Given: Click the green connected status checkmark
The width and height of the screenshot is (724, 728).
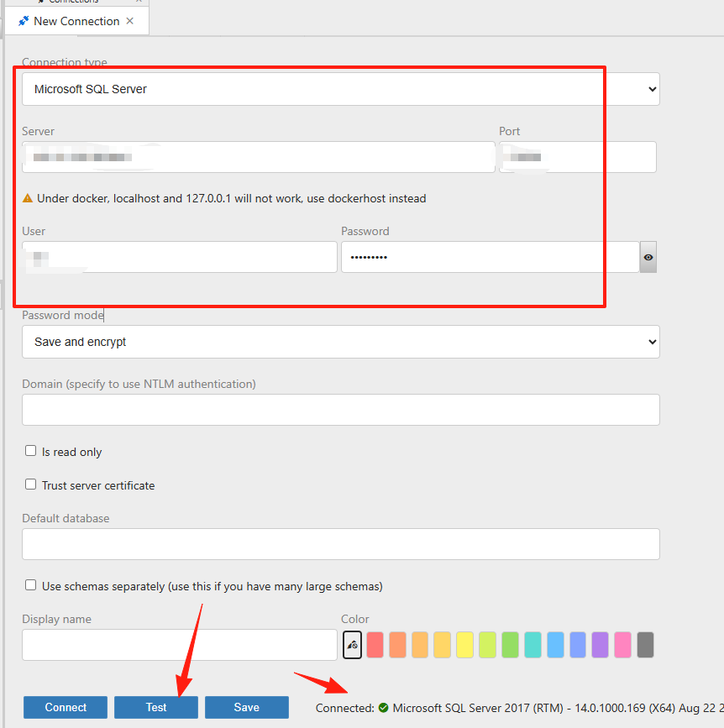Looking at the screenshot, I should [x=383, y=708].
